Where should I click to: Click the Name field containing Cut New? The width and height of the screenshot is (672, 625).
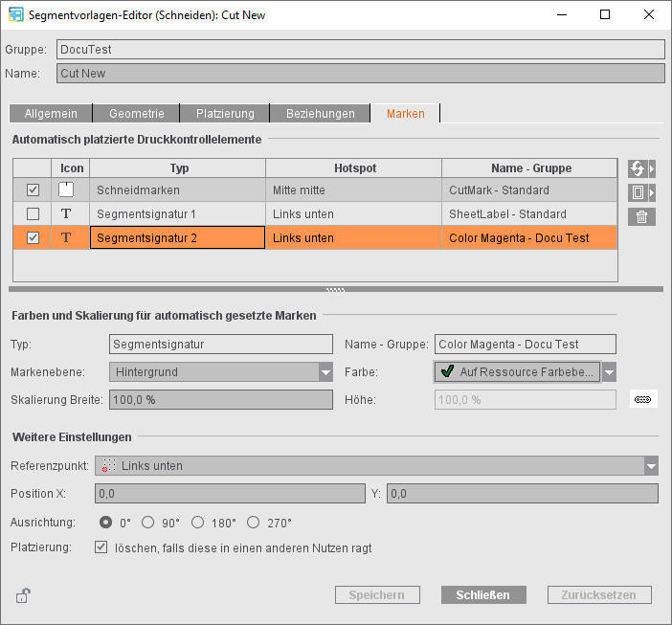coord(361,74)
